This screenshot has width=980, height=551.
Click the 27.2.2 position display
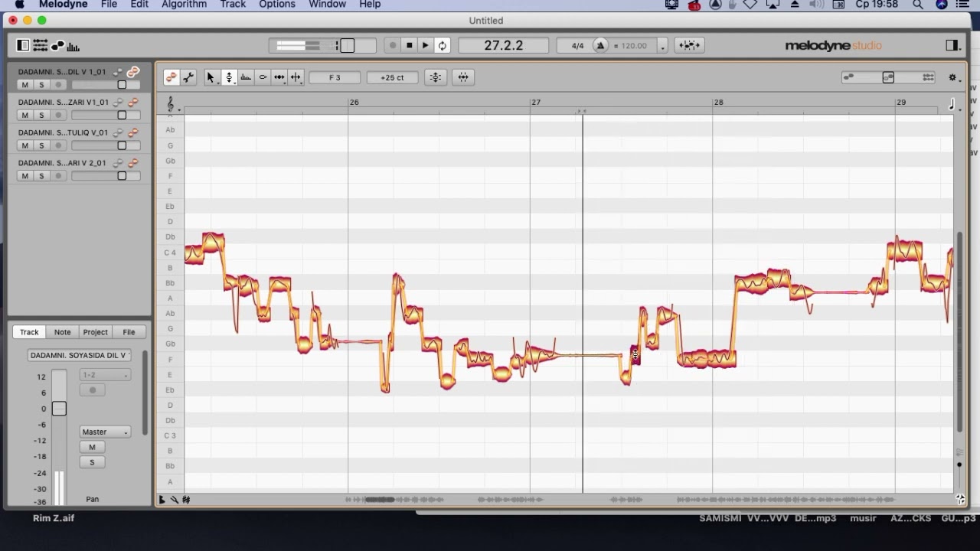(x=504, y=46)
